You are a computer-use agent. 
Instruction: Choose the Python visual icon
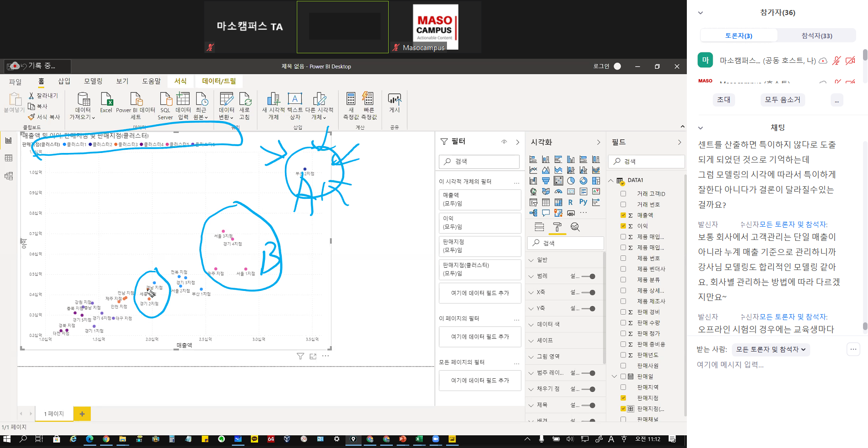583,202
